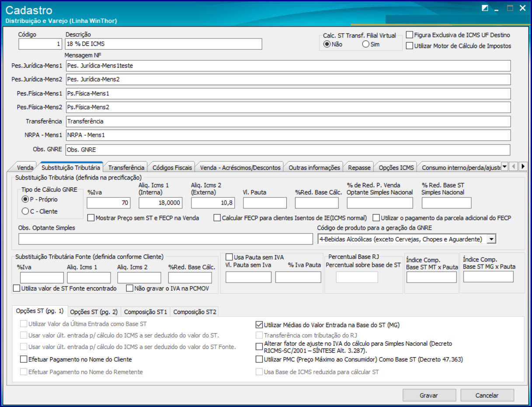
Task: Click % de Red. P. Venda Optante Simples field
Action: coord(380,203)
